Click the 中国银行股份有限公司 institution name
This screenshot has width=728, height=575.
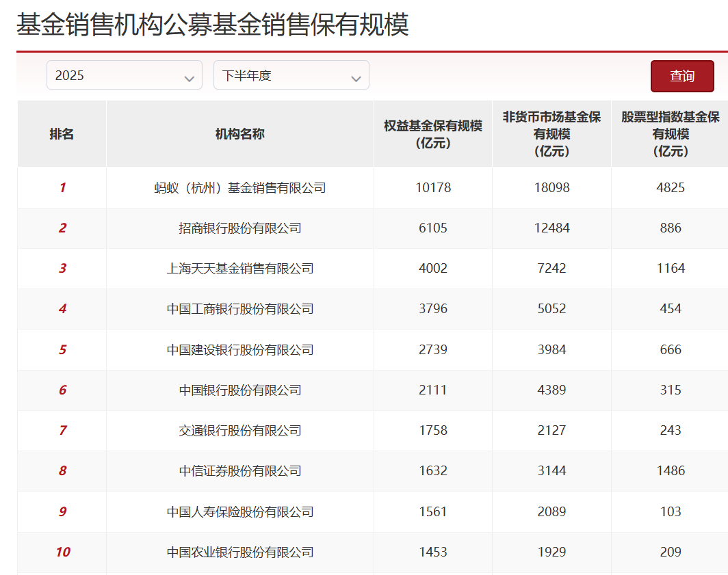239,390
